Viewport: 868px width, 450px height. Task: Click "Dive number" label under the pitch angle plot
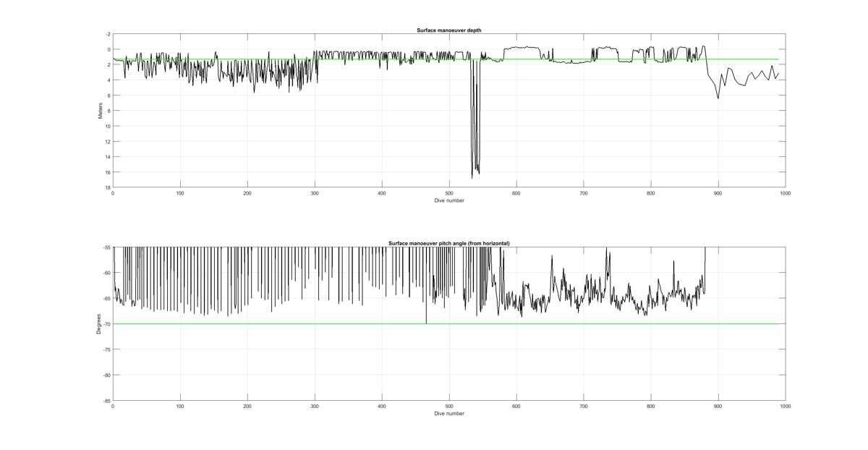click(449, 414)
